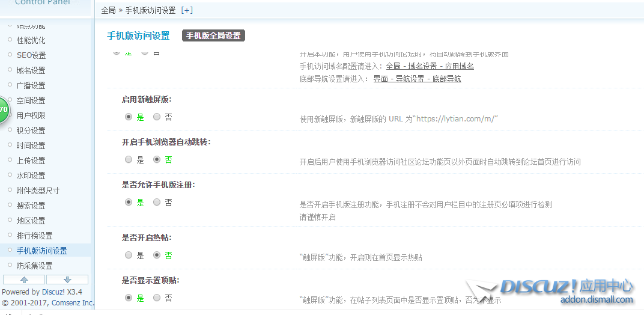Enable 是 for 是否开启热帖
The height and width of the screenshot is (315, 644).
click(x=129, y=255)
